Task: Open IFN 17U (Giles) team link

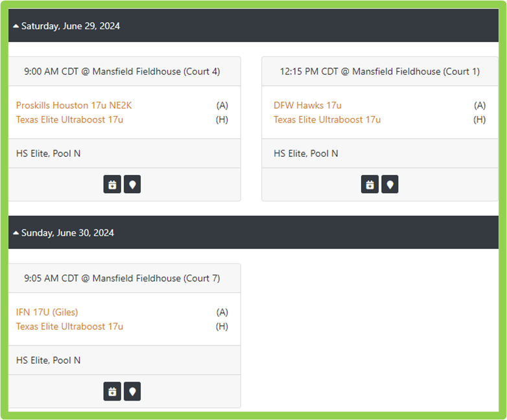Action: tap(47, 312)
